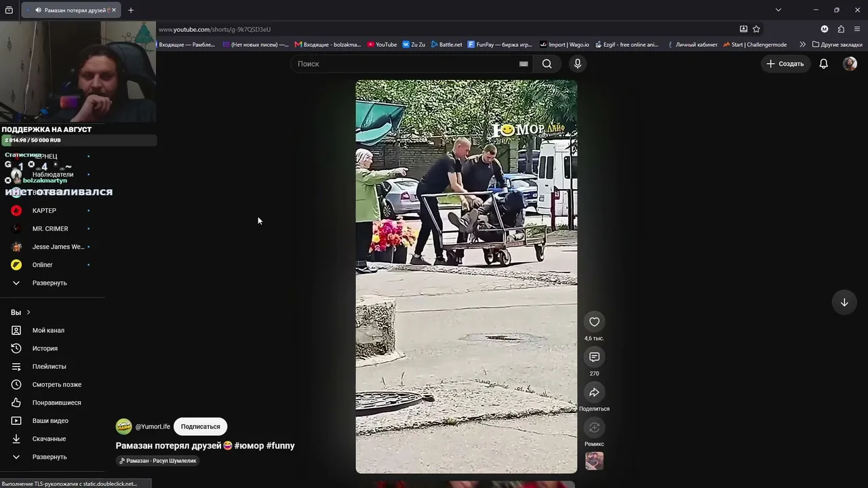
Task: Select the Рамазан потерял друзей tab
Action: click(71, 10)
